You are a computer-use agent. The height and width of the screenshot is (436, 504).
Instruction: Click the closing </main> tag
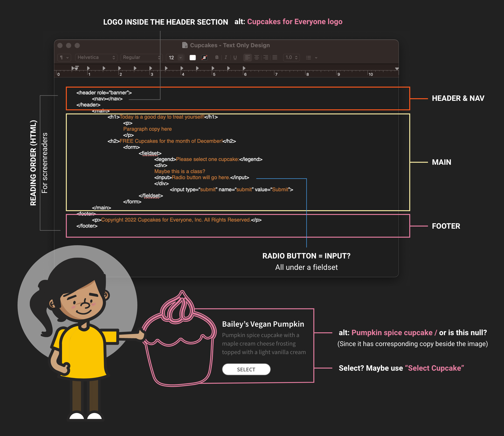click(x=101, y=208)
